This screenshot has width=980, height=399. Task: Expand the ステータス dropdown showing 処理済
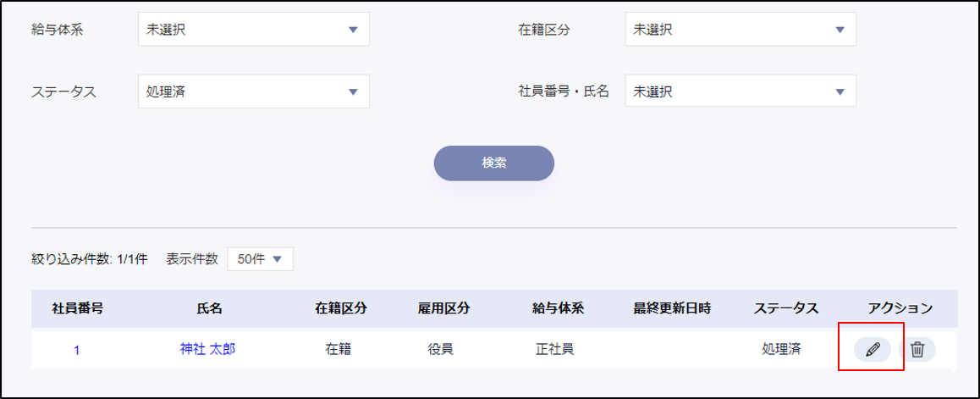tap(253, 91)
